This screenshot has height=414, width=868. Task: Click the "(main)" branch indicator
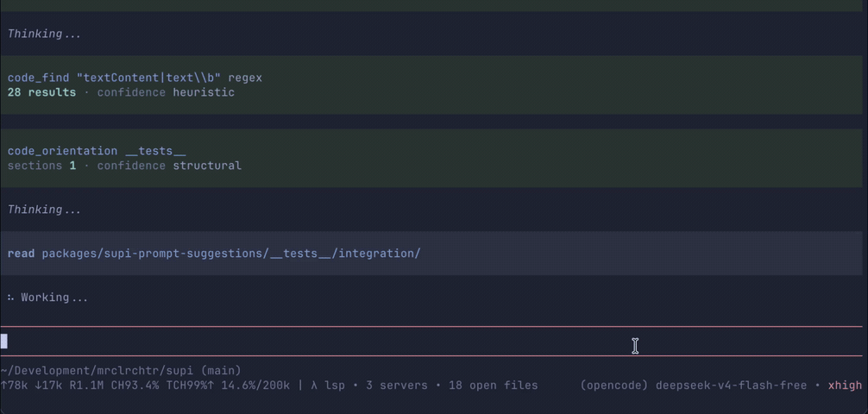coord(221,371)
